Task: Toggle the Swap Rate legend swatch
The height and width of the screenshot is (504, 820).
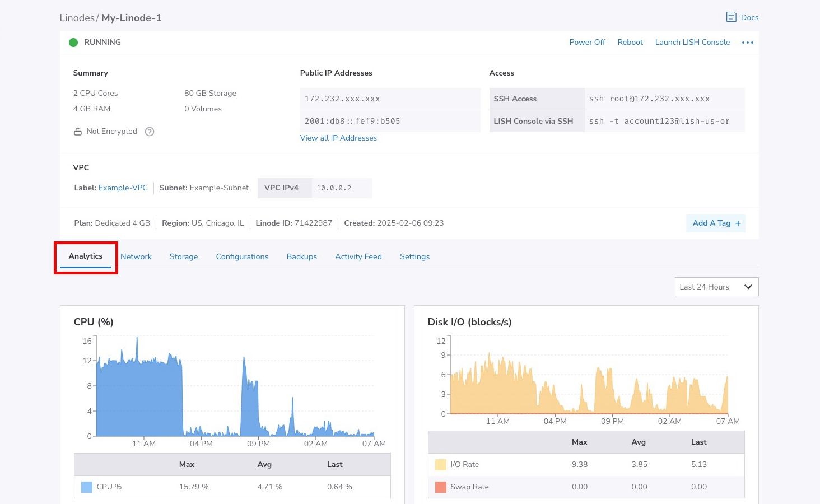Action: pos(440,487)
